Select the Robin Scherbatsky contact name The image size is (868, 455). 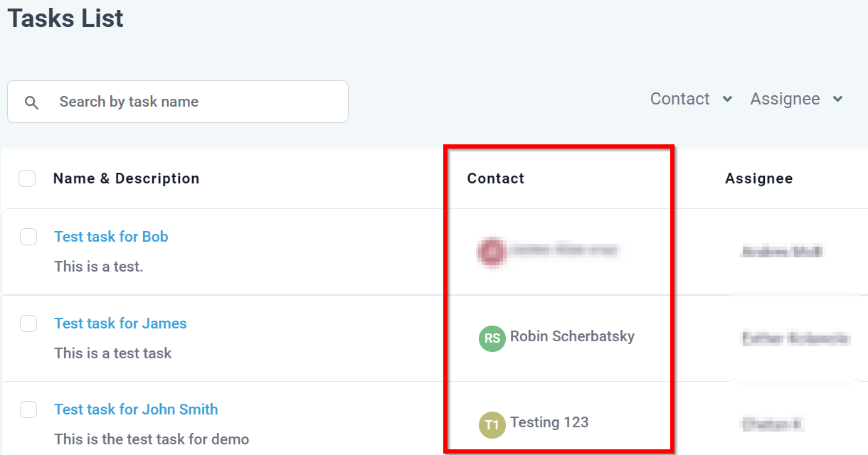pyautogui.click(x=572, y=336)
